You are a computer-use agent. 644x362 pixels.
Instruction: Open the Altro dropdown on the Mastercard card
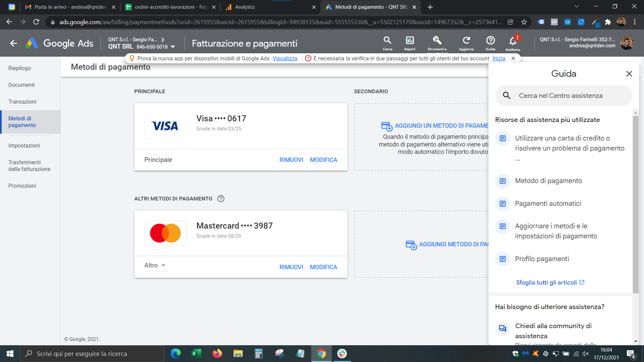click(156, 265)
